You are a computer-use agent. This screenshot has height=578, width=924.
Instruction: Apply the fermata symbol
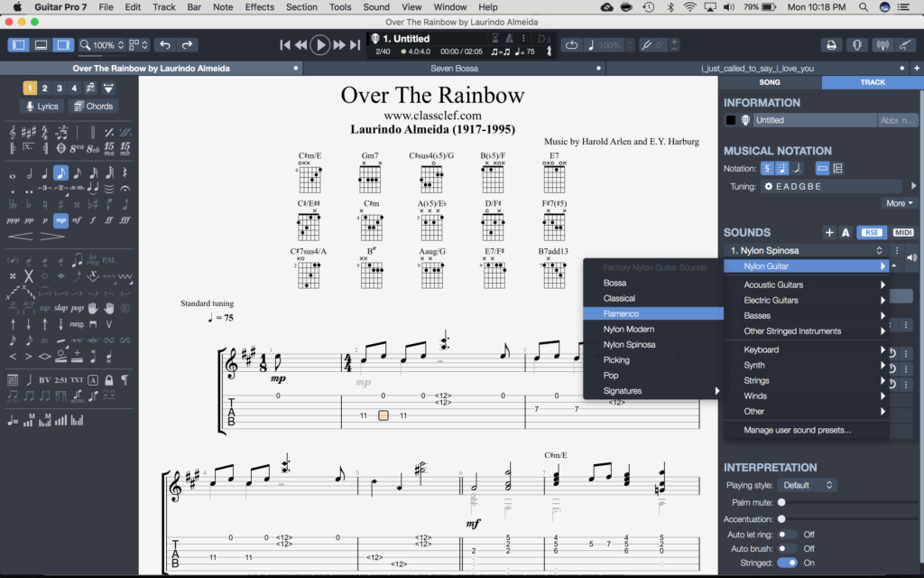[125, 189]
